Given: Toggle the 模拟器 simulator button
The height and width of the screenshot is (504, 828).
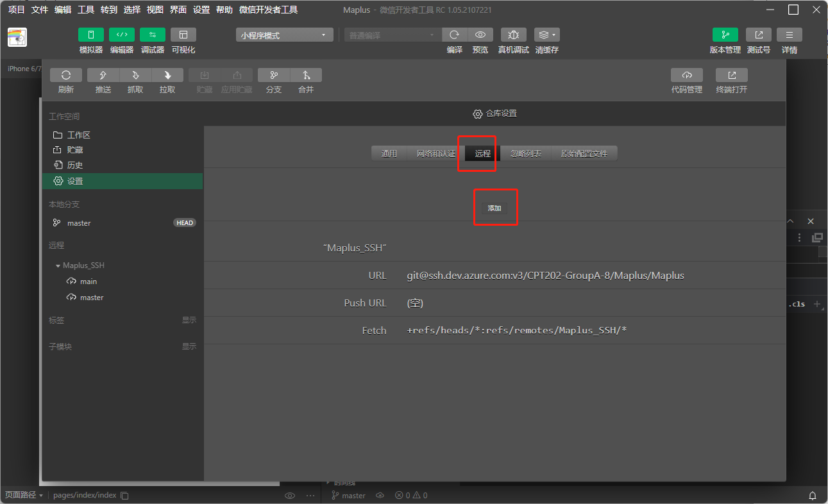Looking at the screenshot, I should 91,35.
